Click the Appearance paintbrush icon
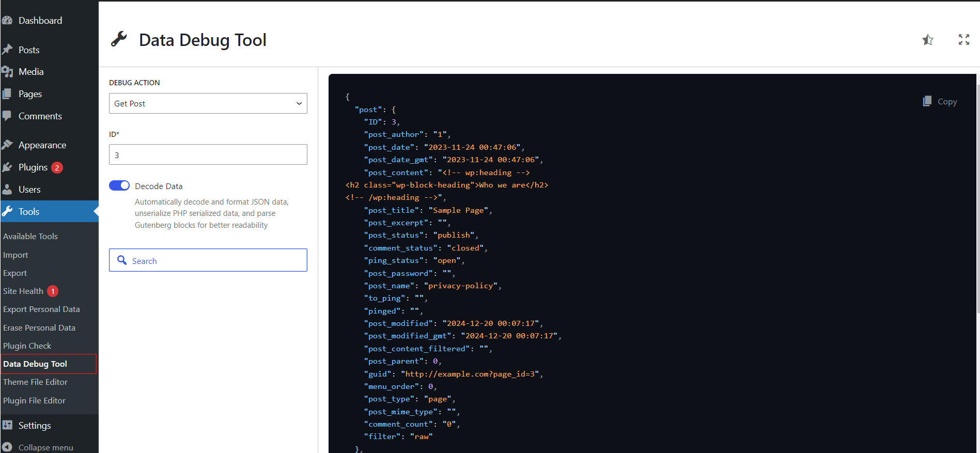Image resolution: width=980 pixels, height=453 pixels. (7, 145)
